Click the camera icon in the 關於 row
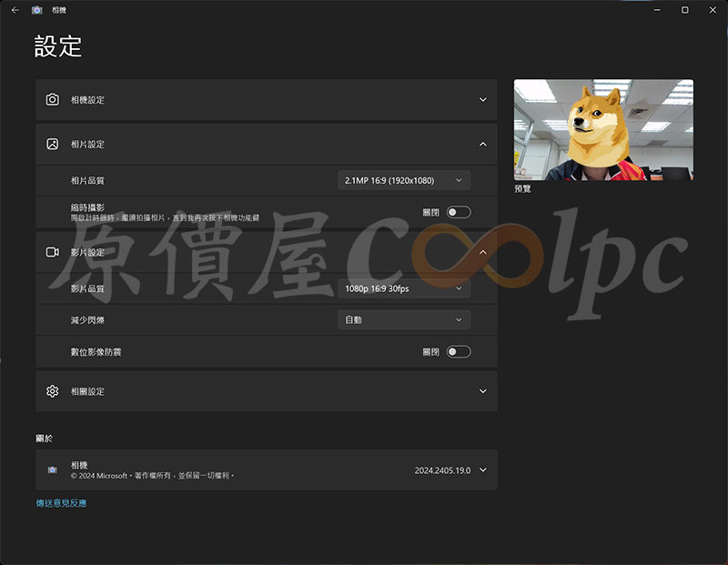Image resolution: width=728 pixels, height=565 pixels. (x=53, y=469)
